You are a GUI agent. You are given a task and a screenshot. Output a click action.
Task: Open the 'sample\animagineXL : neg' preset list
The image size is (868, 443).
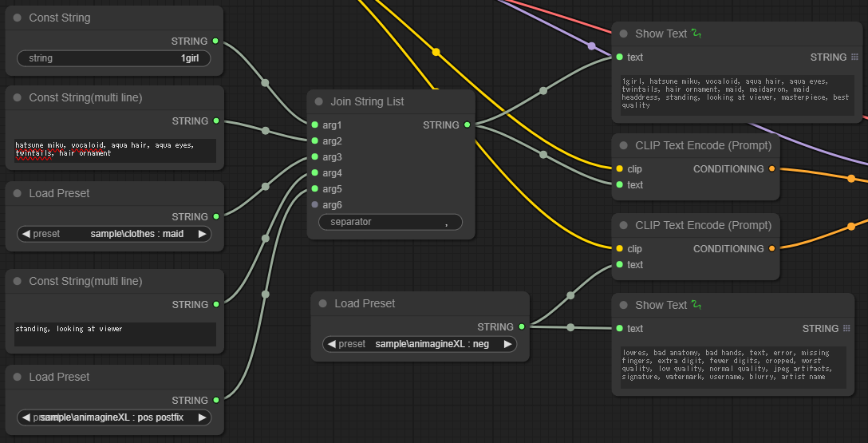[420, 344]
